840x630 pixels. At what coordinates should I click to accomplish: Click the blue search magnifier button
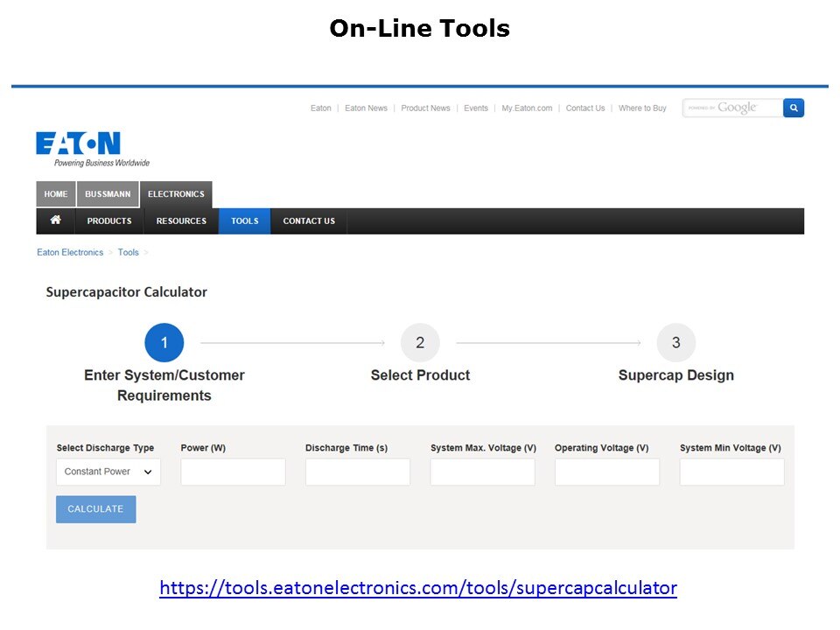(794, 108)
